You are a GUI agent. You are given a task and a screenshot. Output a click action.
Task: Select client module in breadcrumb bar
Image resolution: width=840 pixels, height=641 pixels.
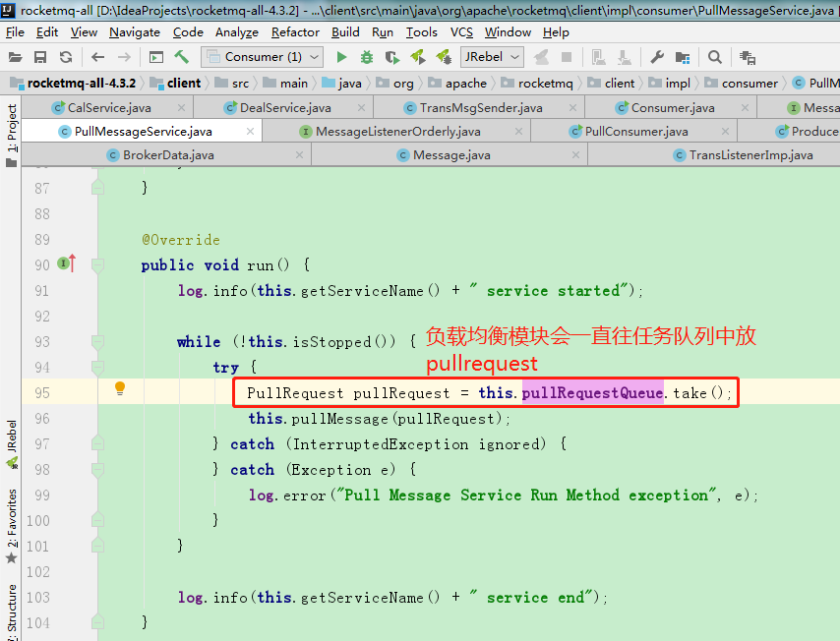click(x=176, y=83)
